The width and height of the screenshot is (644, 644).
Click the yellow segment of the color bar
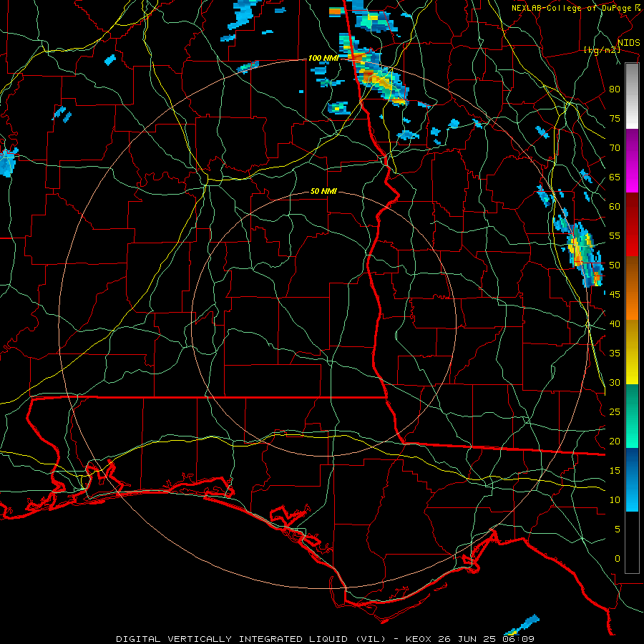click(x=632, y=352)
